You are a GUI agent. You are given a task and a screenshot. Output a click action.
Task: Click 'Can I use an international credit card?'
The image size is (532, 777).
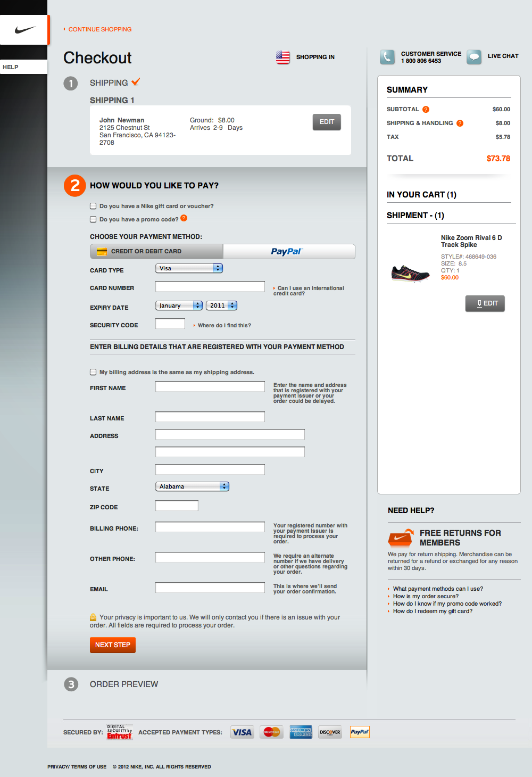click(309, 291)
